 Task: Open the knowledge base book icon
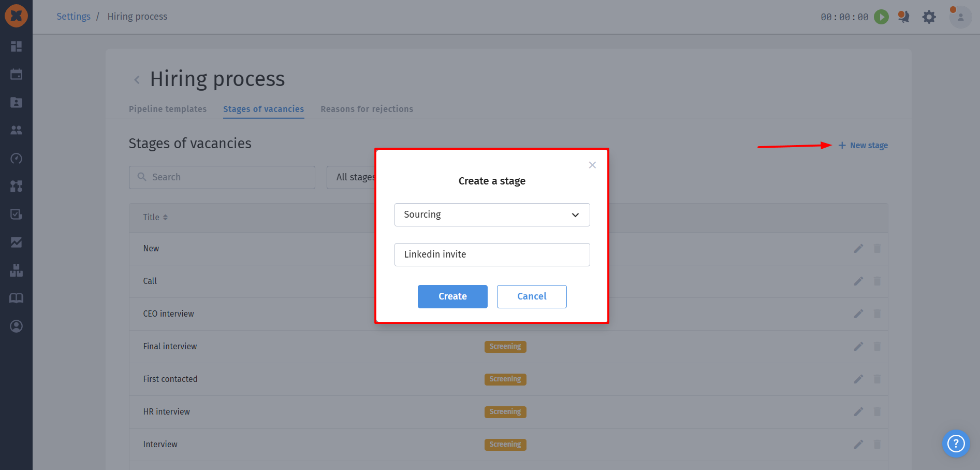coord(16,298)
